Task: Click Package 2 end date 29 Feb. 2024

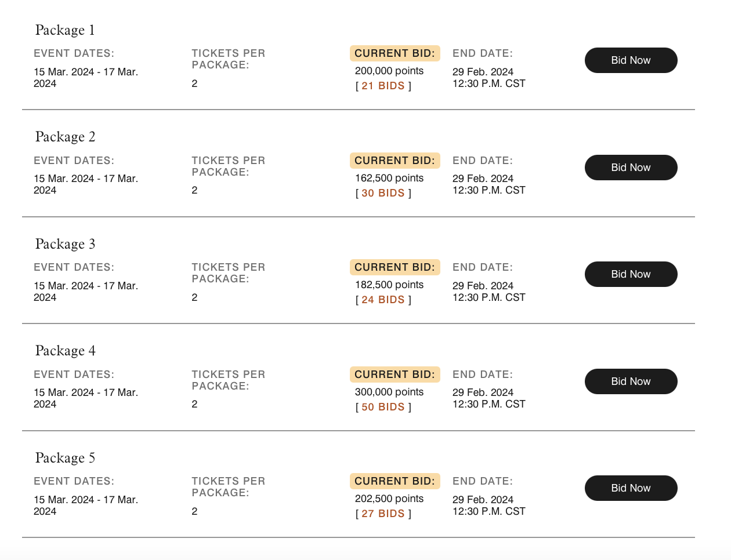Action: coord(483,179)
